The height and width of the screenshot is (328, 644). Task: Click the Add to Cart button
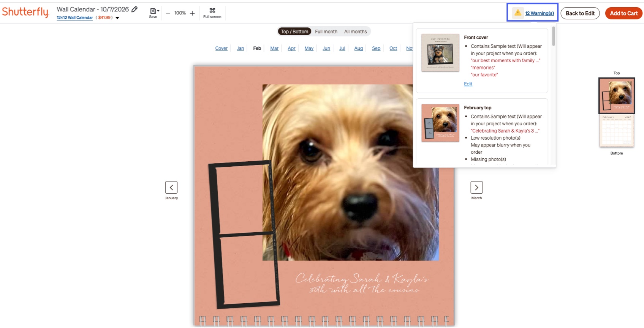tap(624, 13)
